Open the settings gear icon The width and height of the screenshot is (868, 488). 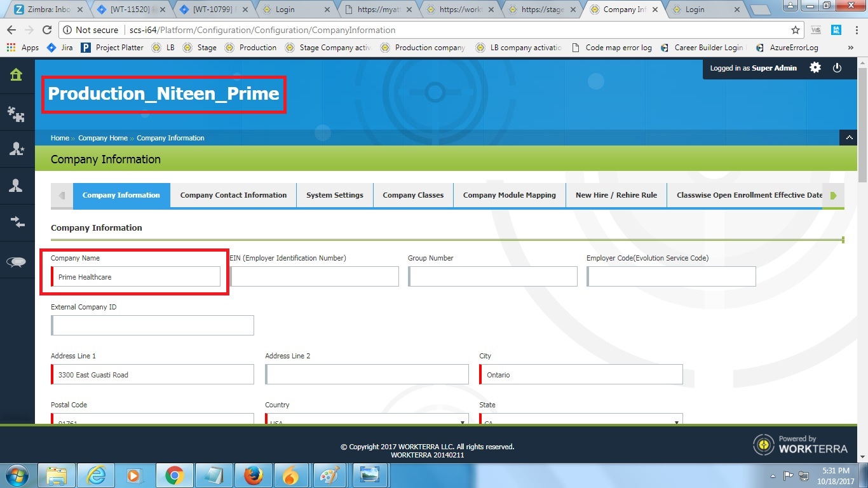tap(815, 68)
